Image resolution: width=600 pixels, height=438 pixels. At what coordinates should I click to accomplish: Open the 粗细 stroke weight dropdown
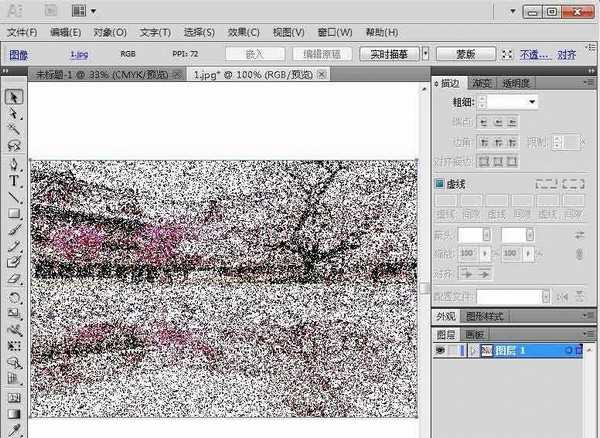(x=533, y=101)
